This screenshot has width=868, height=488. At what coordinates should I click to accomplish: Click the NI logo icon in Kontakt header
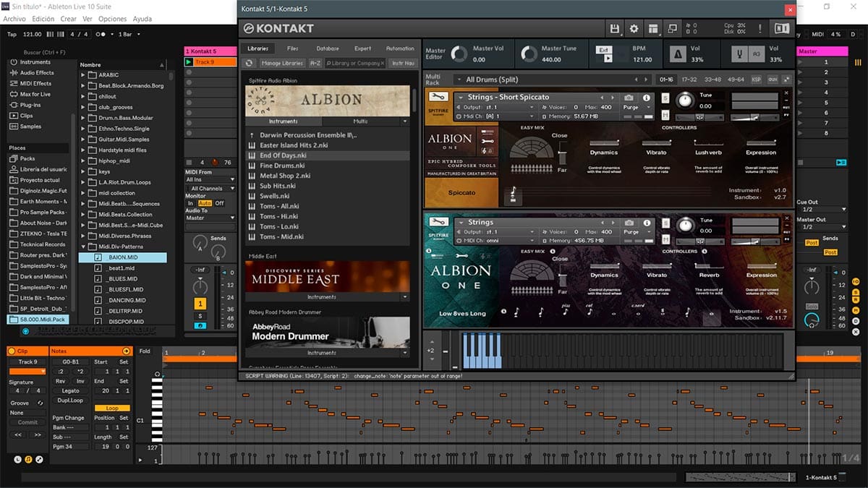[x=782, y=28]
